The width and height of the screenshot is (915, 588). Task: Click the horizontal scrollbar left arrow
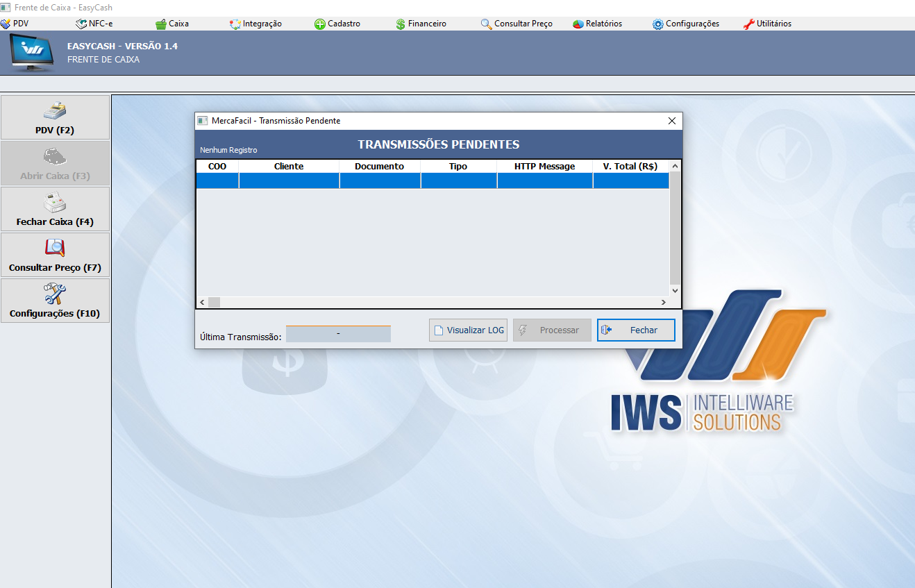(202, 303)
